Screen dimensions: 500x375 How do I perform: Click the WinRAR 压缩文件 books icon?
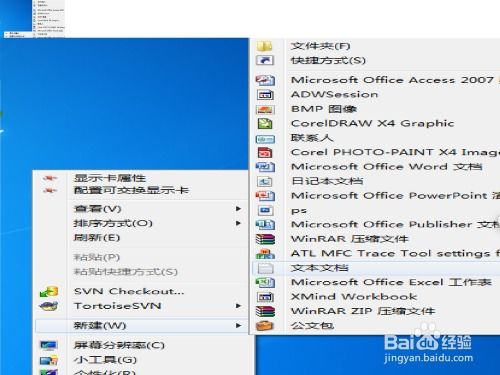[x=265, y=239]
